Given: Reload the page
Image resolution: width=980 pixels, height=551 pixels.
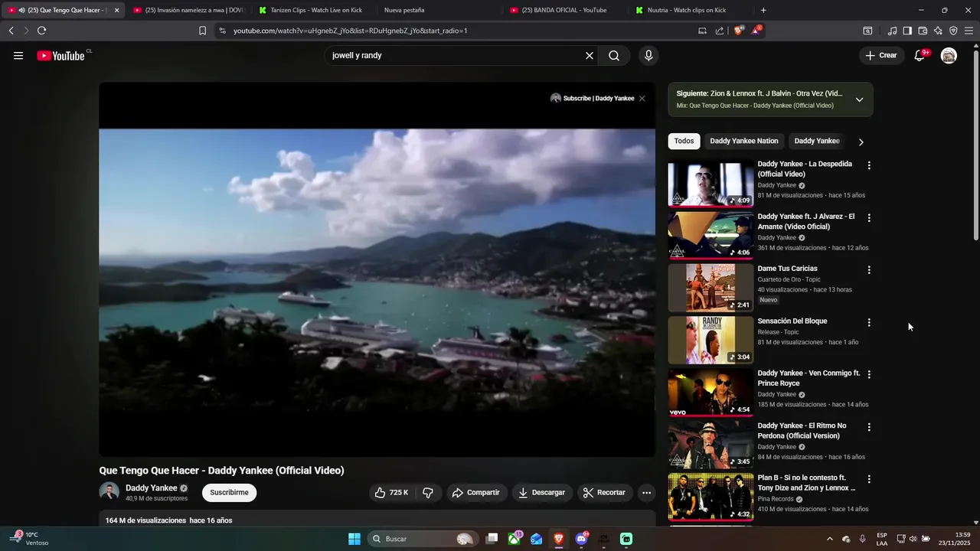Looking at the screenshot, I should point(41,31).
